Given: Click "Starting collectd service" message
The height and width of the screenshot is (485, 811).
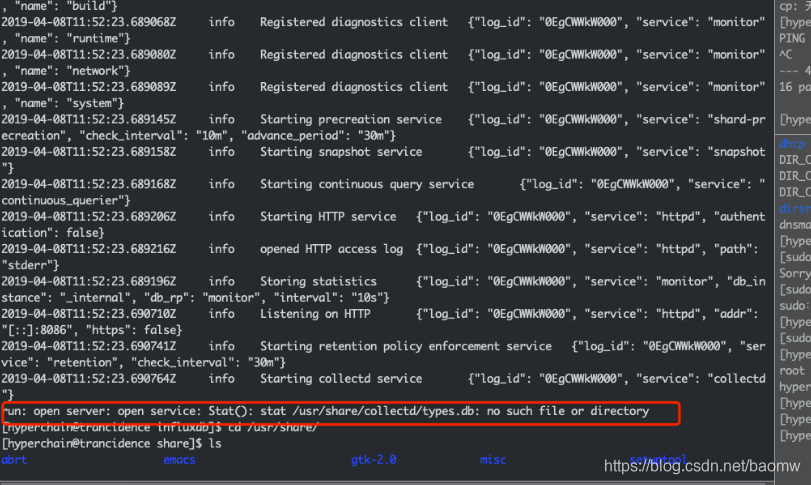Looking at the screenshot, I should tap(341, 379).
